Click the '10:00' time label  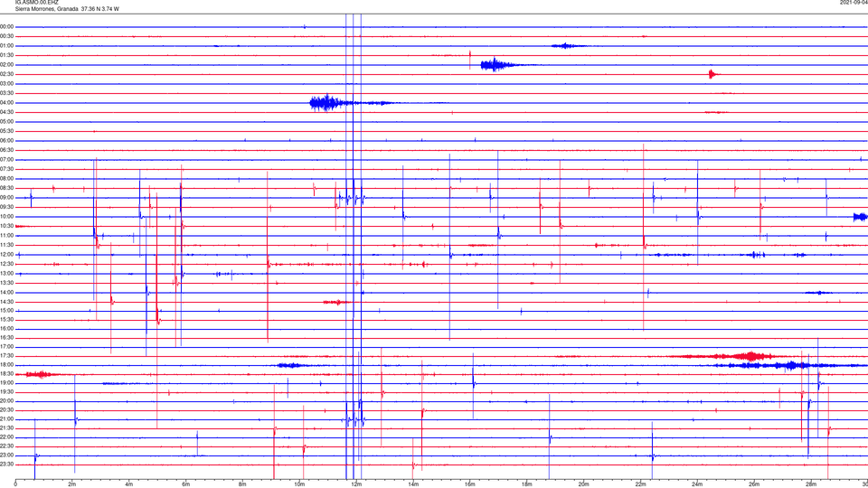click(x=7, y=216)
